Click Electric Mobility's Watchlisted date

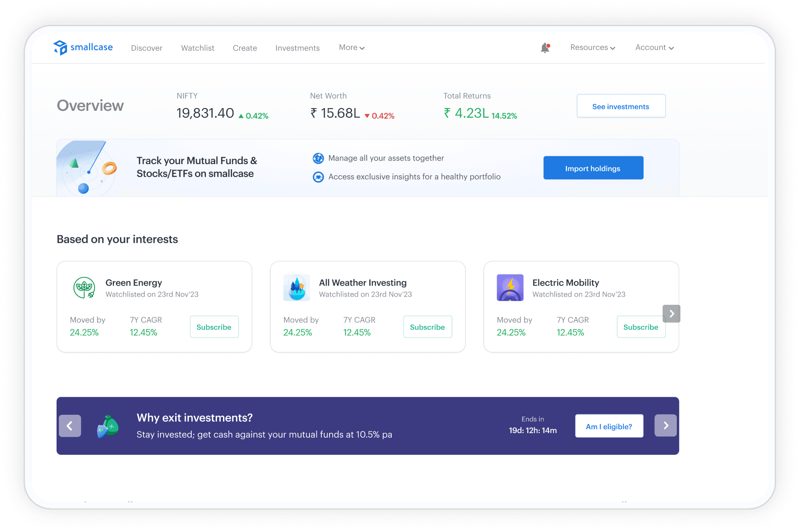point(579,294)
